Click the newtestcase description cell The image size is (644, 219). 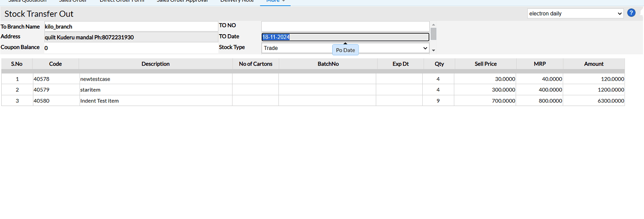(x=155, y=79)
